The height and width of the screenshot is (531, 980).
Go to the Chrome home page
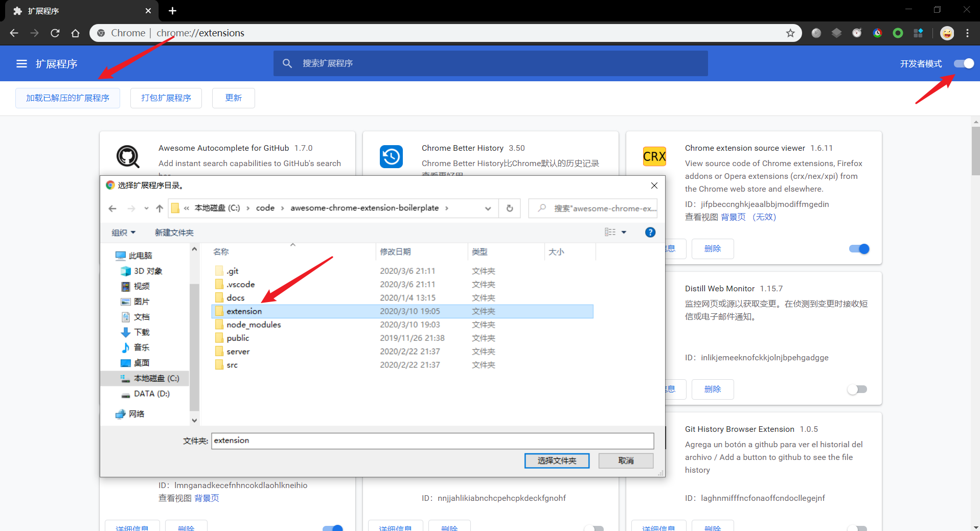click(76, 33)
